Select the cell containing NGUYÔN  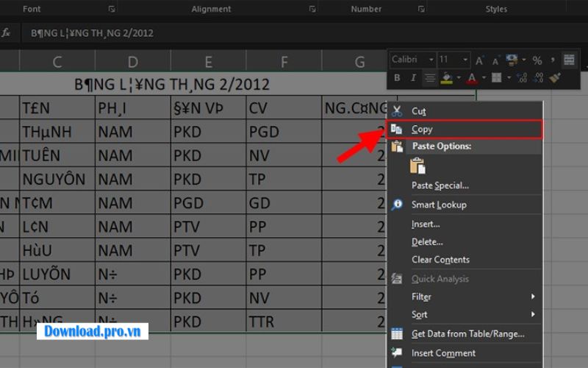click(57, 179)
